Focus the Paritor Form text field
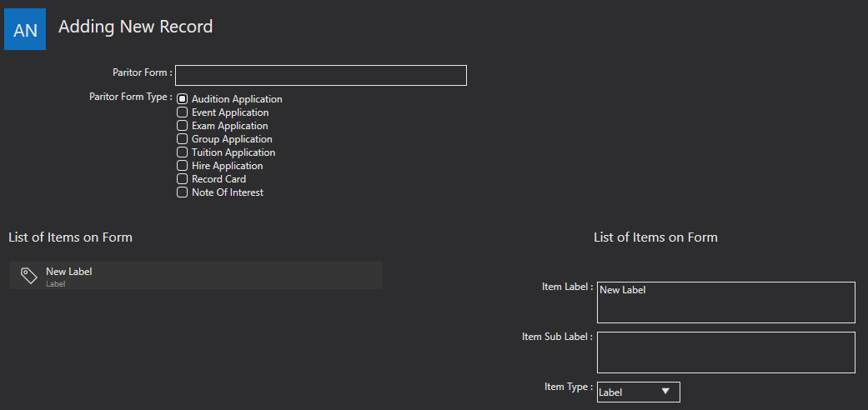868x410 pixels. 321,75
